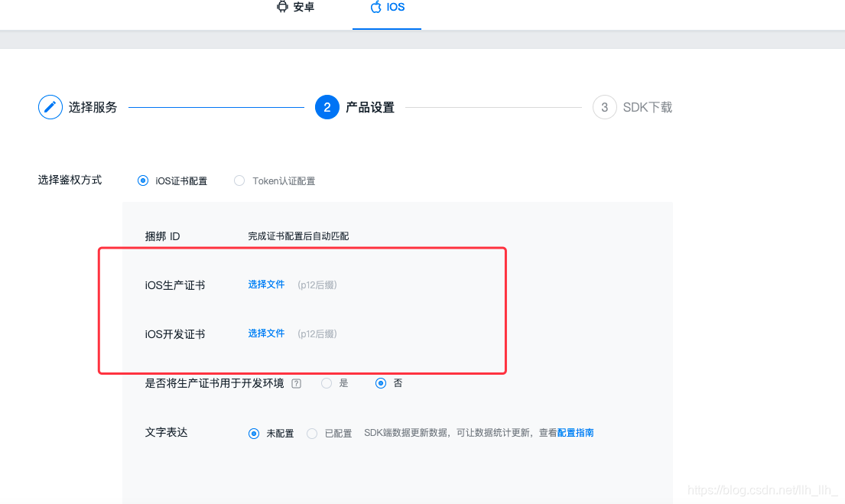
Task: Go to step 2 产品设置 circle
Action: click(x=327, y=107)
